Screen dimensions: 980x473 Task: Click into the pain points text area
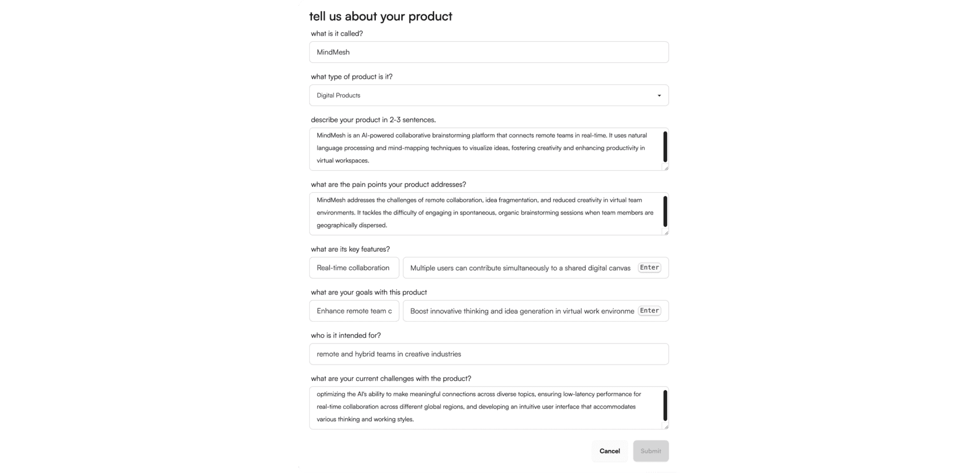pos(484,213)
